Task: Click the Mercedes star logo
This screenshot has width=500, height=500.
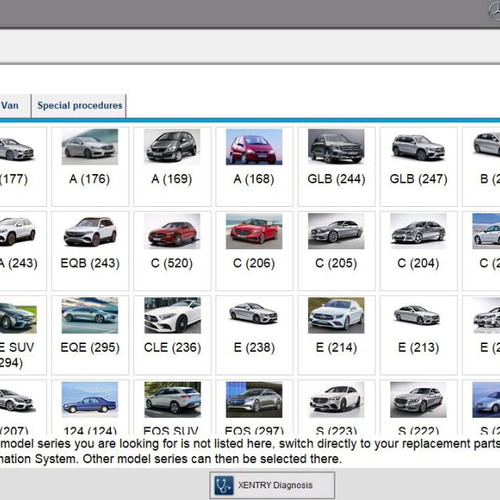Action: pos(495,12)
